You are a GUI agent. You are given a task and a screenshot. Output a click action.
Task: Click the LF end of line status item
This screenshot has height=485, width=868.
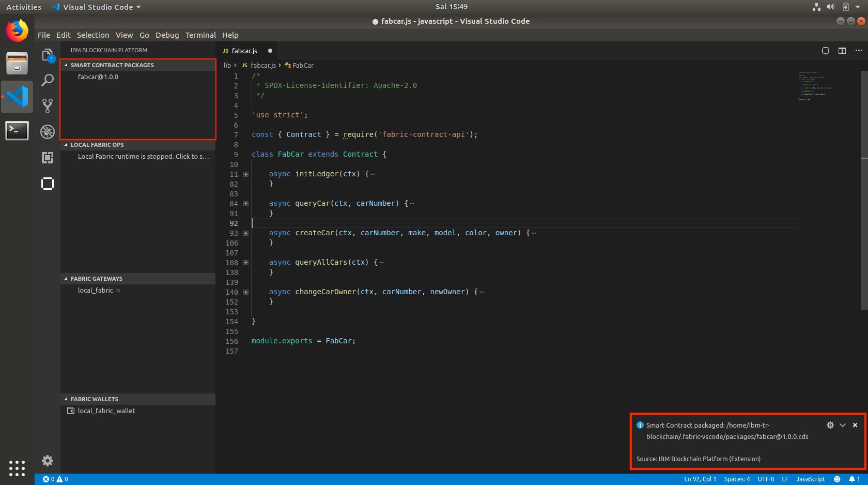click(x=785, y=479)
